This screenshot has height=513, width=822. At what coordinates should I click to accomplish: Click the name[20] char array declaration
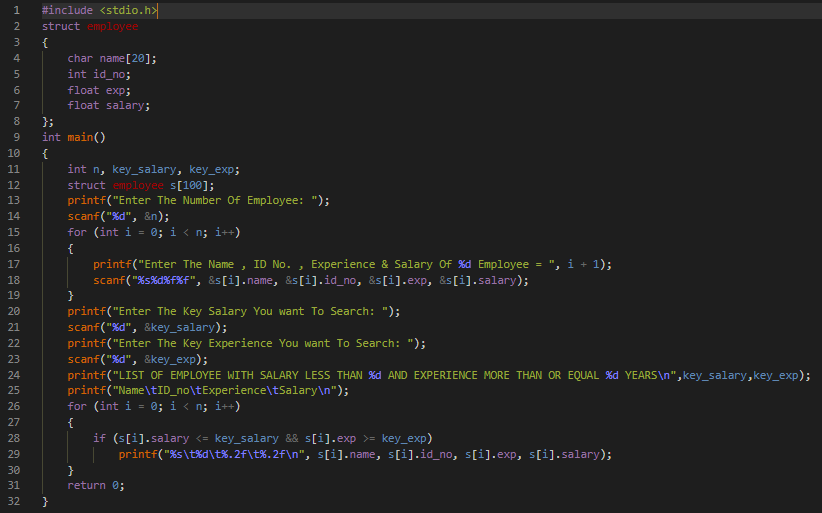click(128, 58)
